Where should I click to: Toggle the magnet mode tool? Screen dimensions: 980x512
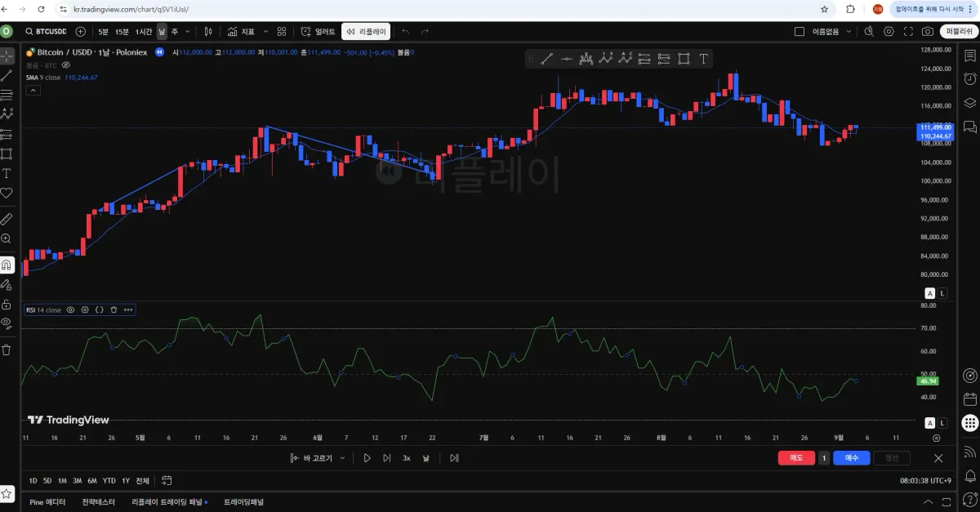point(7,265)
